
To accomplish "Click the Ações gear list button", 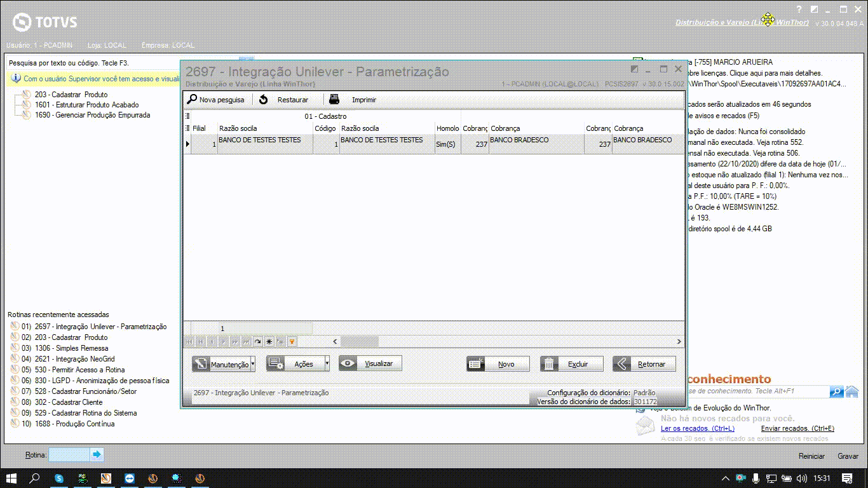I will [x=295, y=363].
